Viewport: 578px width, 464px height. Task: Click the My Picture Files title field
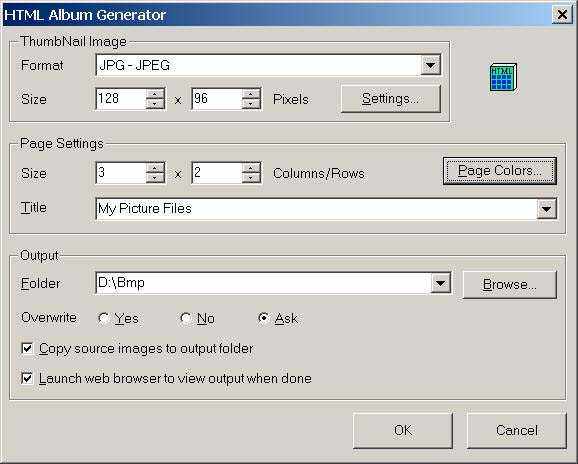[x=316, y=209]
